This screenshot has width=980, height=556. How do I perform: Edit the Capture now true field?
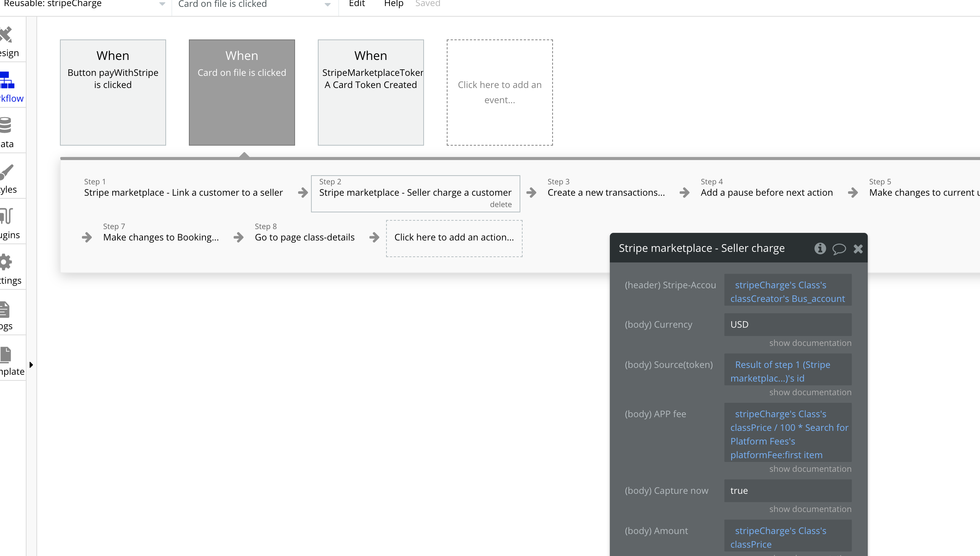[788, 491]
